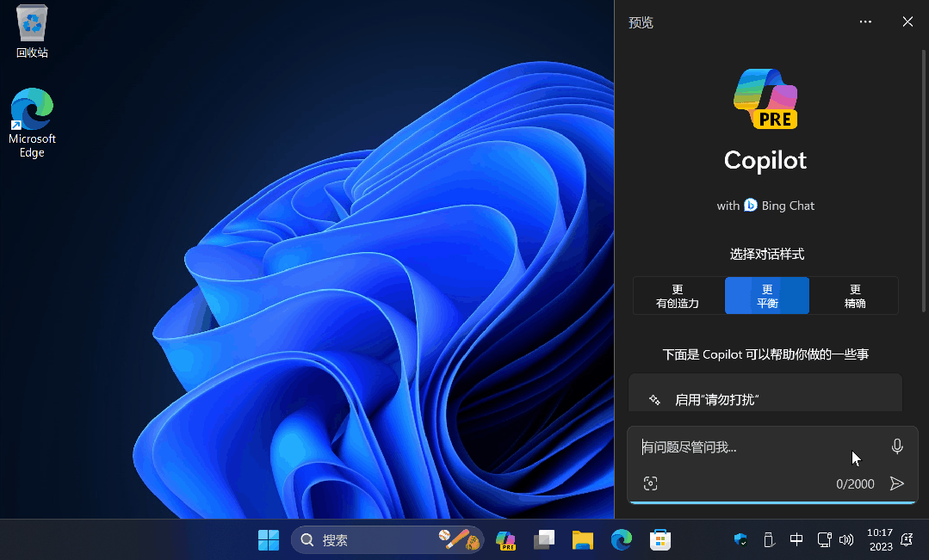Screen dimensions: 929x560
Task: Open notification center via the clock
Action: tap(881, 539)
